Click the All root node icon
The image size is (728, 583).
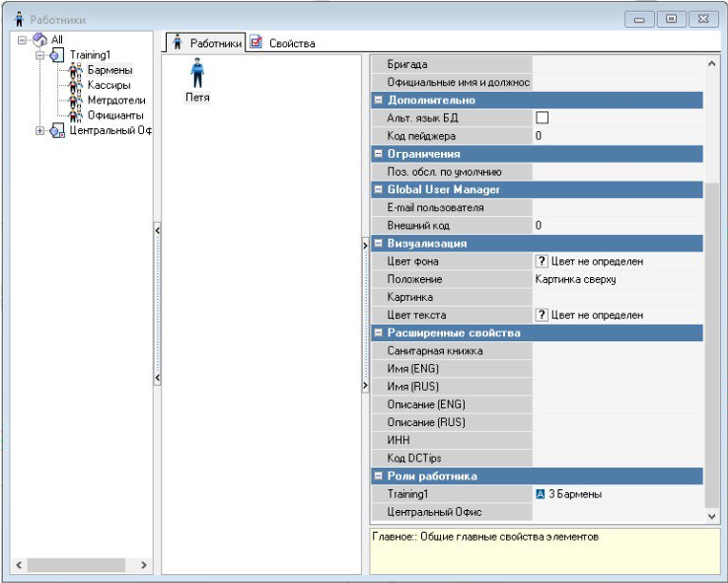click(x=39, y=39)
